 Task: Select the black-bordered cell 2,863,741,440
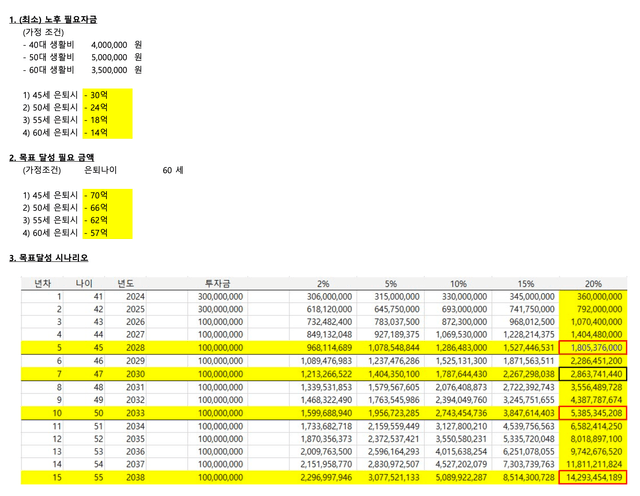pyautogui.click(x=593, y=374)
